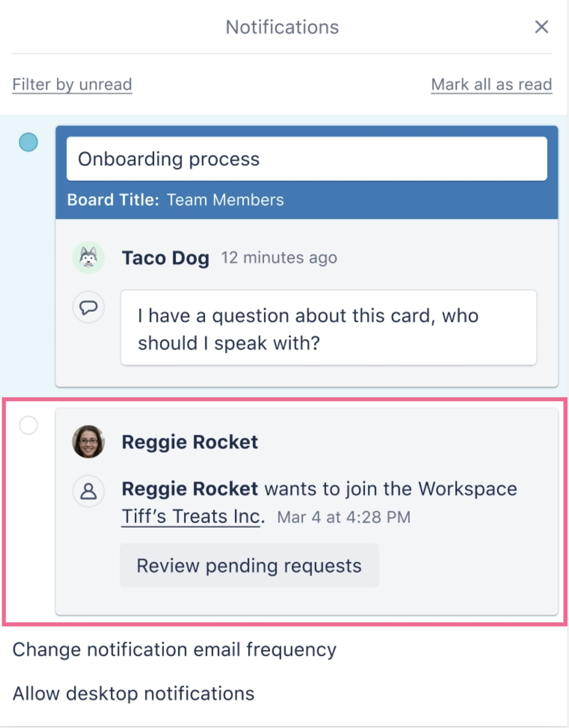Toggle the blue unread dot on Onboarding notification
The image size is (569, 728).
28,142
